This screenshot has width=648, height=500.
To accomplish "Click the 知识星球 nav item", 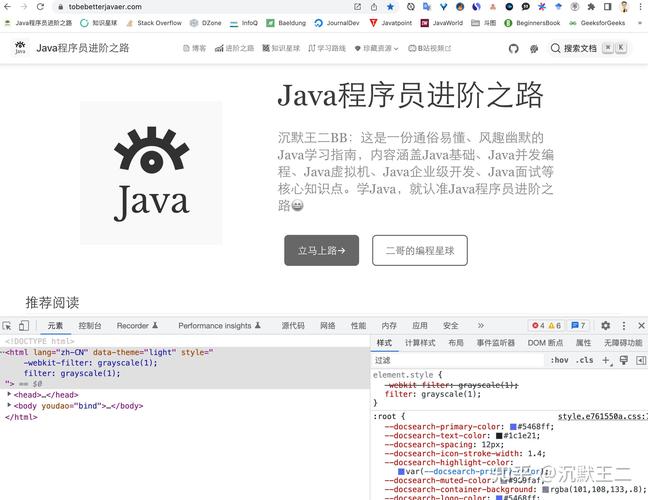I will pyautogui.click(x=281, y=48).
